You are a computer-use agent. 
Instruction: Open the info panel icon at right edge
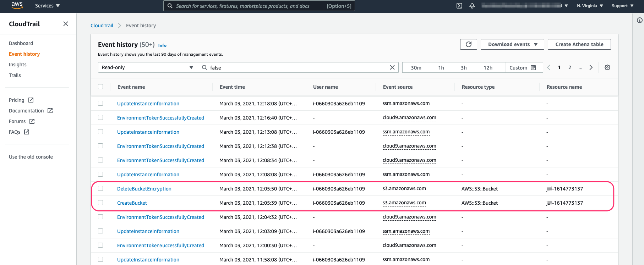click(x=639, y=20)
